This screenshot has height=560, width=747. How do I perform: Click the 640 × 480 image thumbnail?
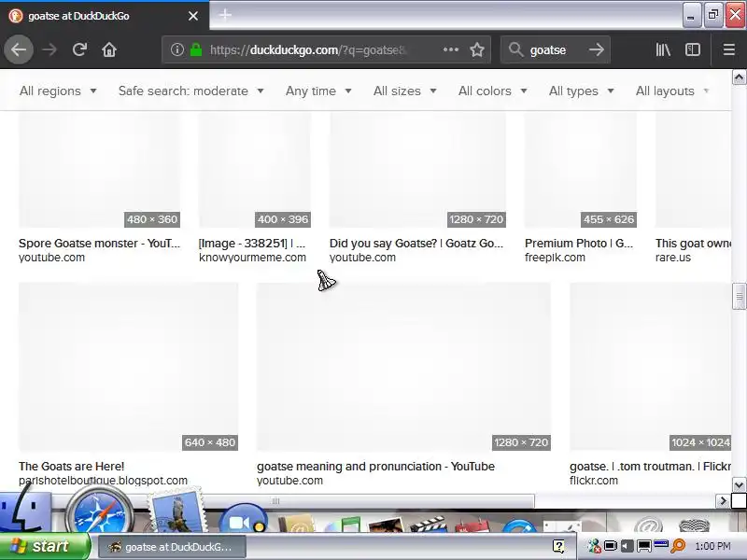click(x=128, y=367)
